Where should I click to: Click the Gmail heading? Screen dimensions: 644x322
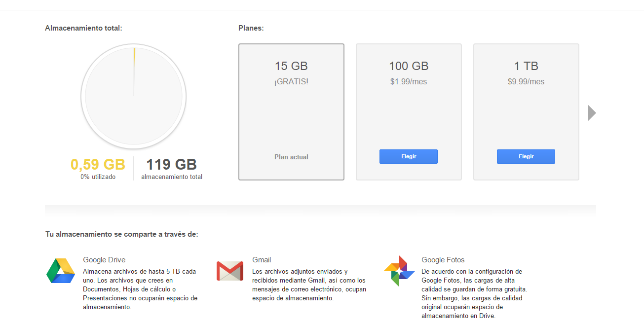click(x=262, y=260)
